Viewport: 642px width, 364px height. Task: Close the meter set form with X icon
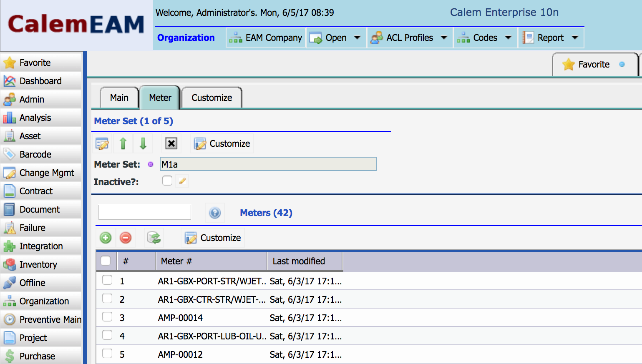point(171,143)
